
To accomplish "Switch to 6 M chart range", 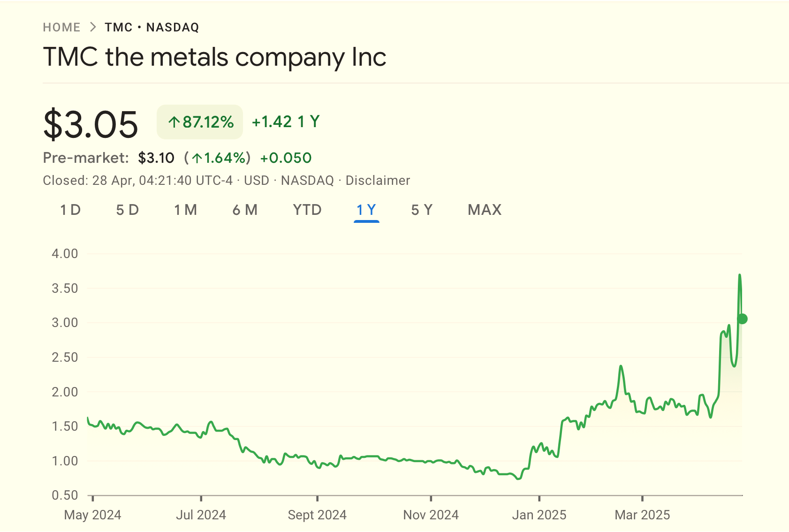I will coord(245,210).
